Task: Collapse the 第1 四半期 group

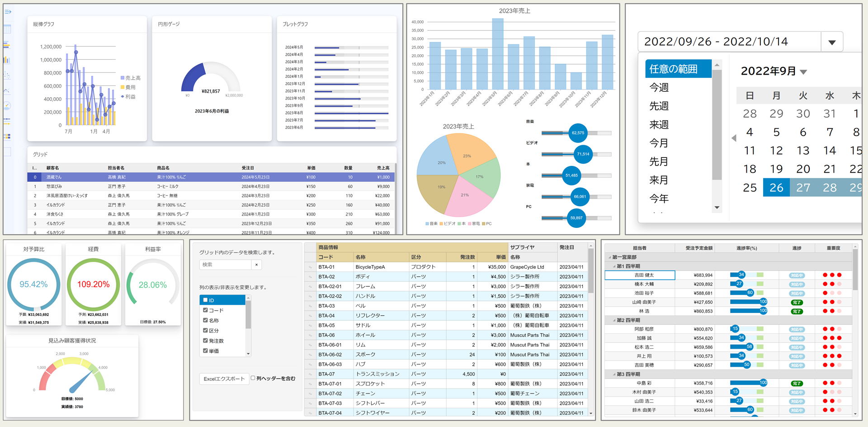Action: (614, 266)
